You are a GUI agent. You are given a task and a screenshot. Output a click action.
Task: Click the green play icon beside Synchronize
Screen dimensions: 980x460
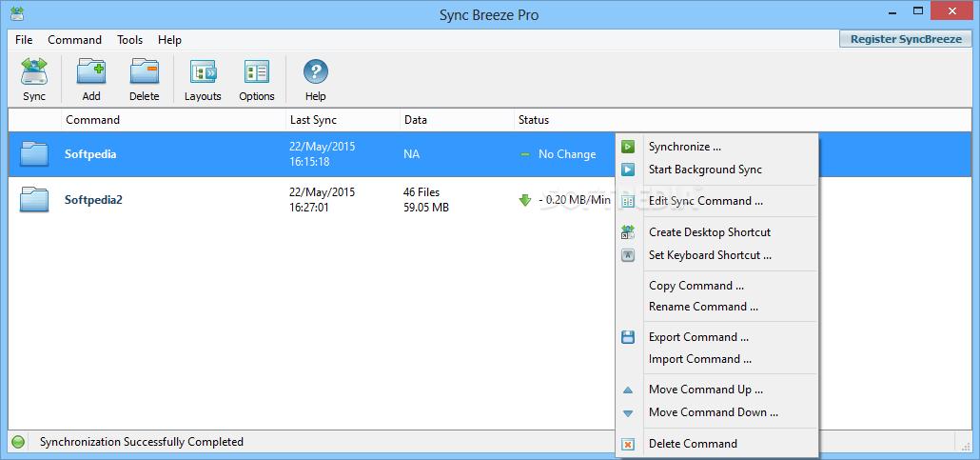(x=628, y=147)
